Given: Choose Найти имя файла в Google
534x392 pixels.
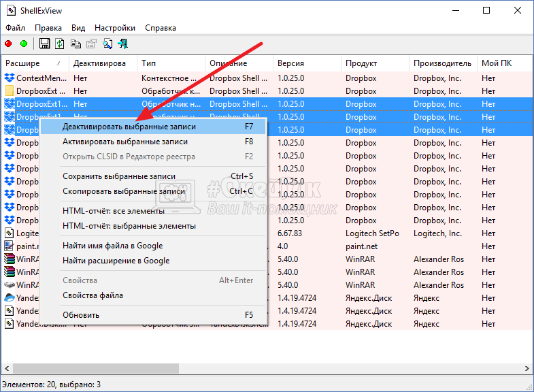Looking at the screenshot, I should pyautogui.click(x=153, y=246).
